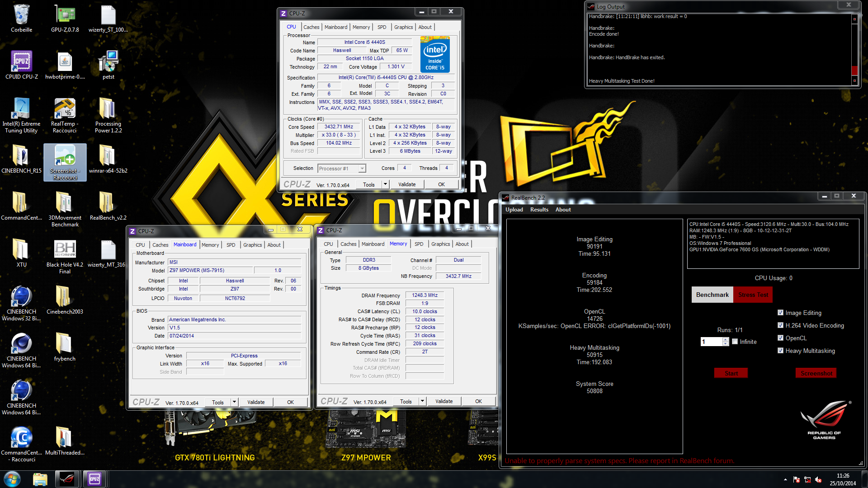Select Screenshot Raccourci desktop icon

click(x=65, y=162)
